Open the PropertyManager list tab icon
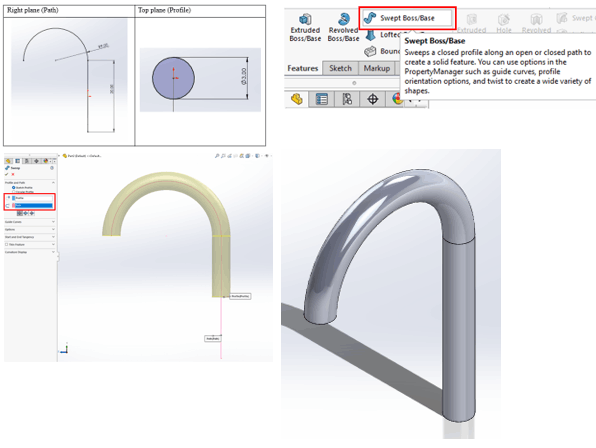This screenshot has width=596, height=448. tap(322, 100)
